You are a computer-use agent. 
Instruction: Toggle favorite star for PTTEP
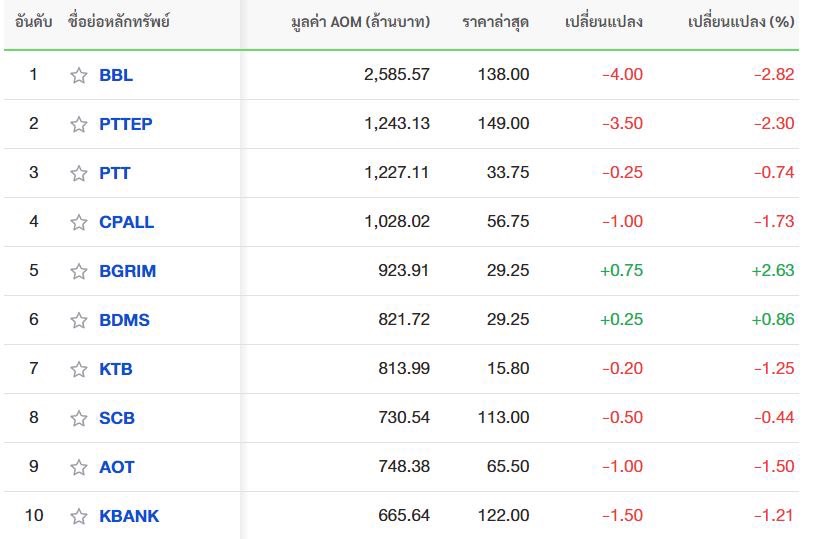point(79,124)
